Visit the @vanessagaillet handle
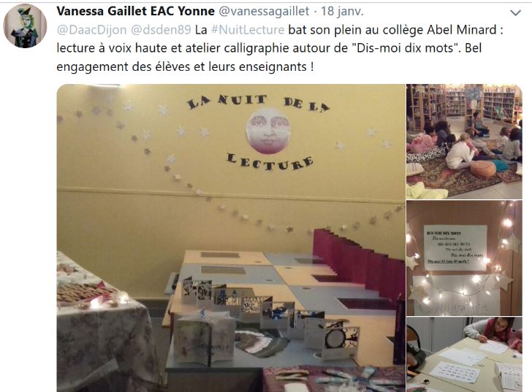Screen dimensions: 532x392 pos(264,11)
